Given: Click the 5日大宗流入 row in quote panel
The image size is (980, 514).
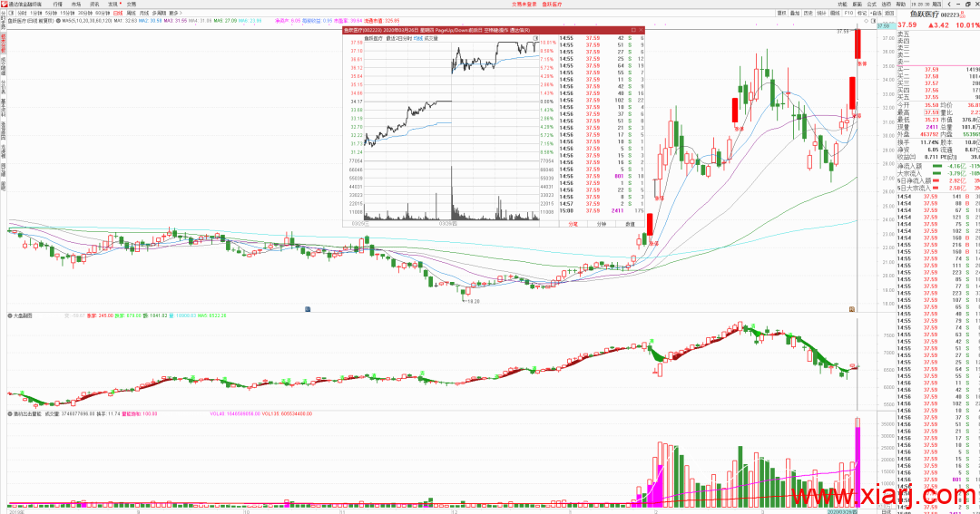Looking at the screenshot, I should pos(938,188).
